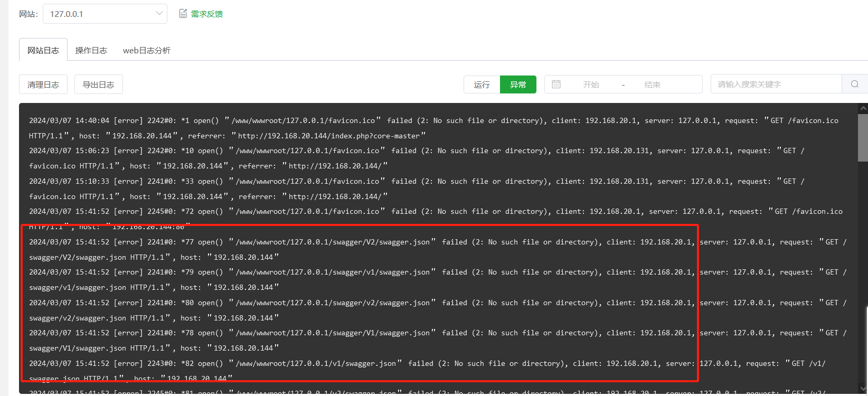This screenshot has width=868, height=396.
Task: Switch to the 操作日志 tab
Action: coord(91,50)
